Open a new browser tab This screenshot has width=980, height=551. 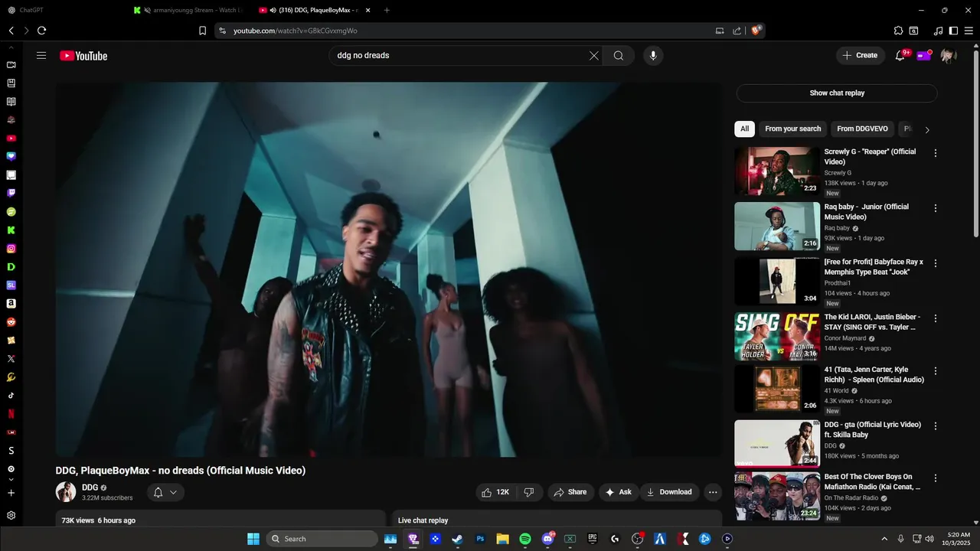387,10
